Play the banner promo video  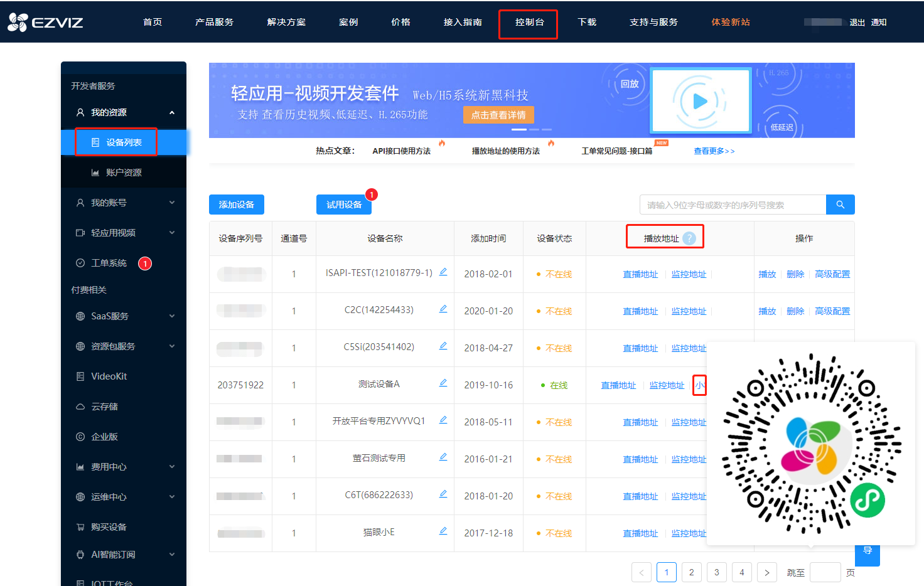[701, 100]
